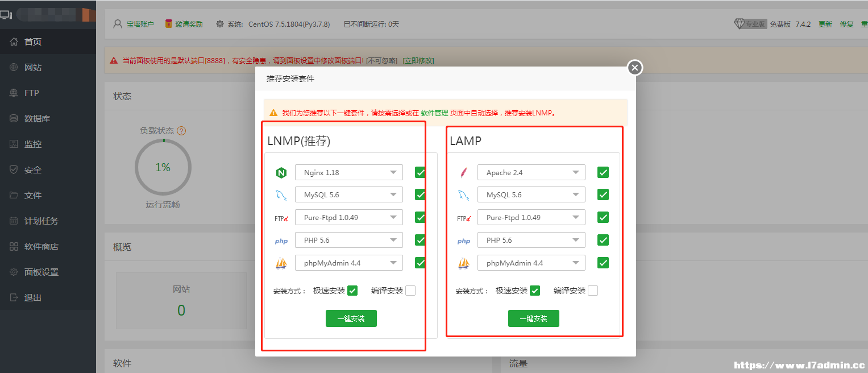The image size is (868, 373).
Task: Open the Pure-Ftpd 1.0.49 dropdown in LNMP
Action: [x=349, y=217]
